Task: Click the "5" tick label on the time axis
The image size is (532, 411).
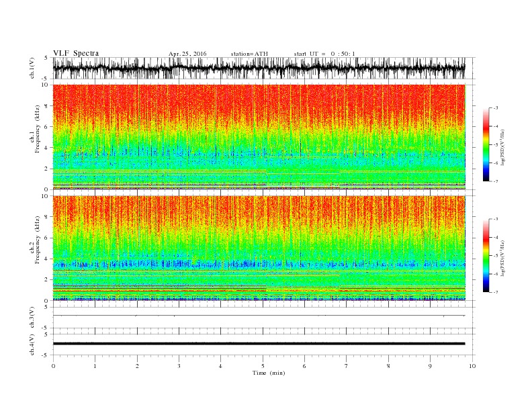Action: pos(263,366)
